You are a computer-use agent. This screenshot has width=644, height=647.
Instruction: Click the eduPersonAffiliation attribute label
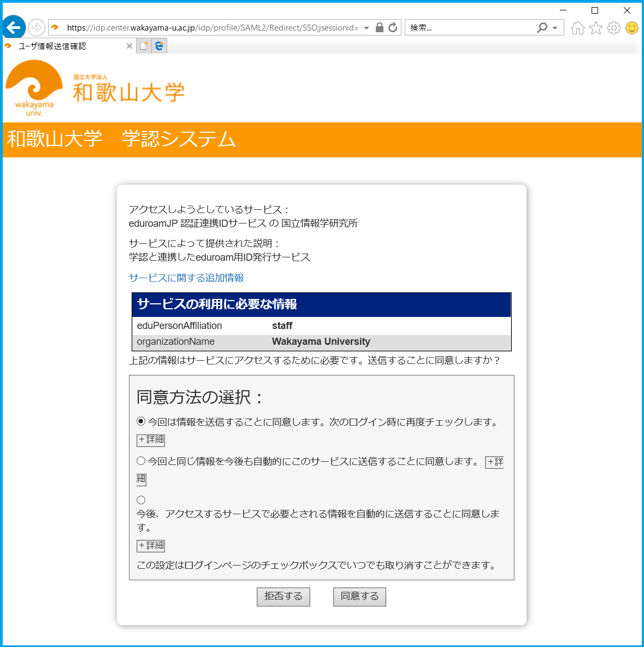pos(180,326)
